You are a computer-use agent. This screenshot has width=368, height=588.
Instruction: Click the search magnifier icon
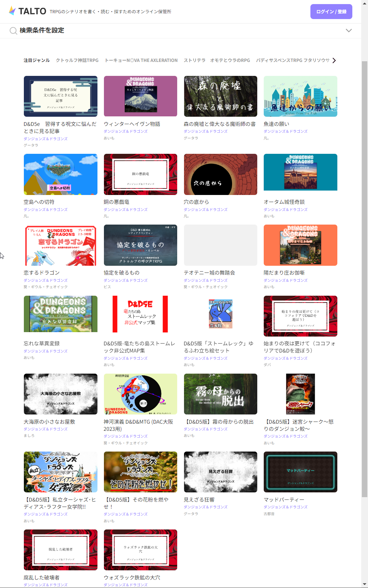click(x=13, y=31)
